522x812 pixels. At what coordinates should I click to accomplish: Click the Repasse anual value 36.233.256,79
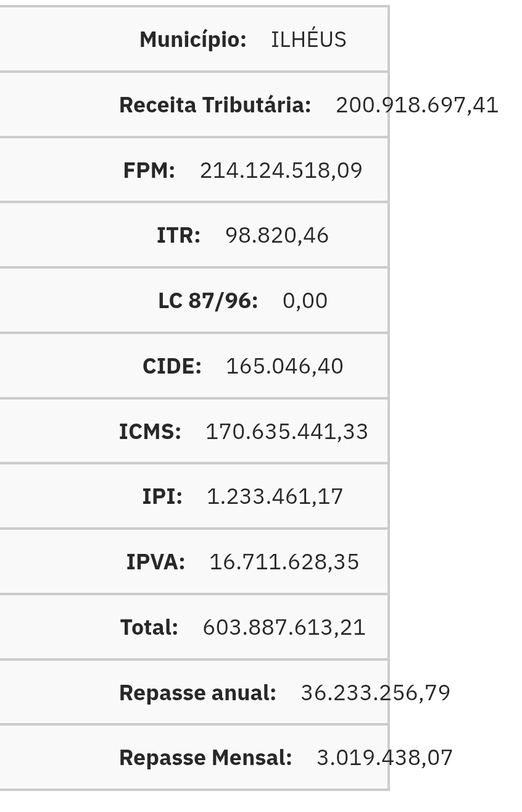coord(376,693)
